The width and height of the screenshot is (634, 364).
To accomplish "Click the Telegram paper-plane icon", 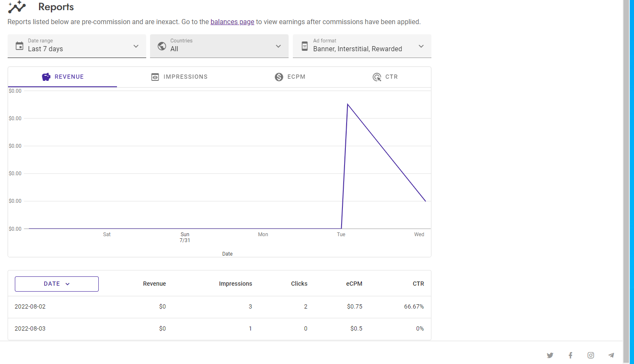I will (x=611, y=356).
